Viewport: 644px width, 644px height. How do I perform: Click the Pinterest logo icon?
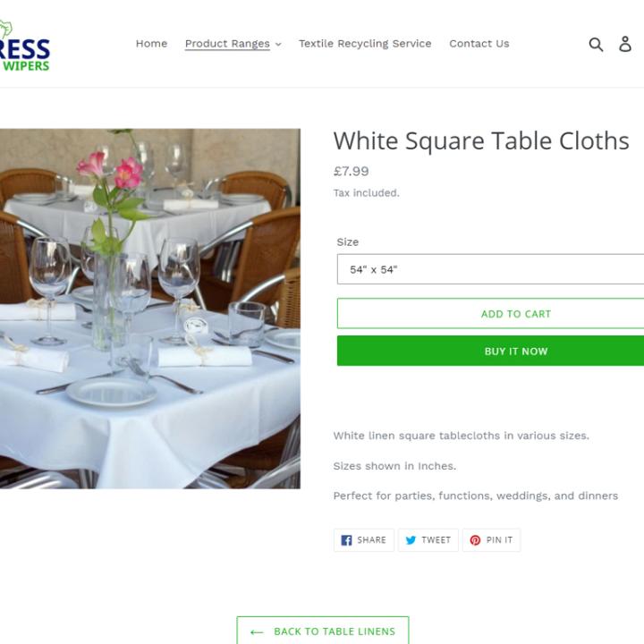(475, 540)
